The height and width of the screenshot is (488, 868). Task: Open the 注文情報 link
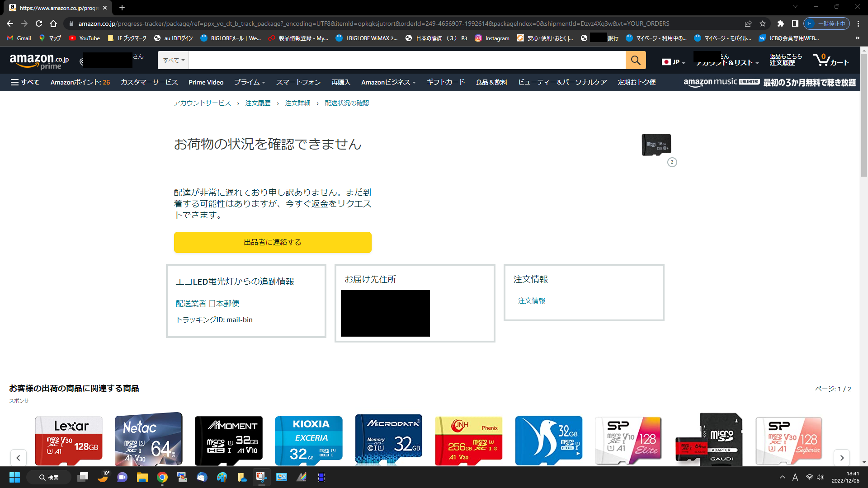(x=531, y=300)
